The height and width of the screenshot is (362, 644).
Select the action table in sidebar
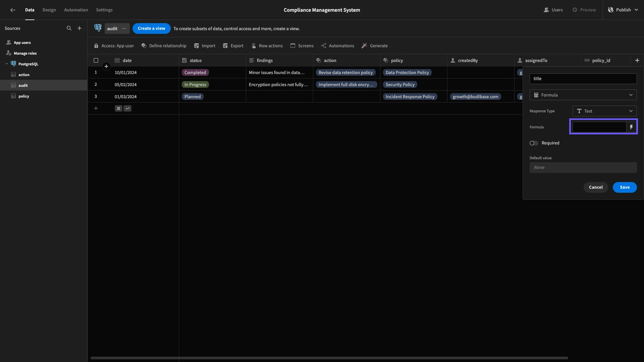[x=44, y=75]
